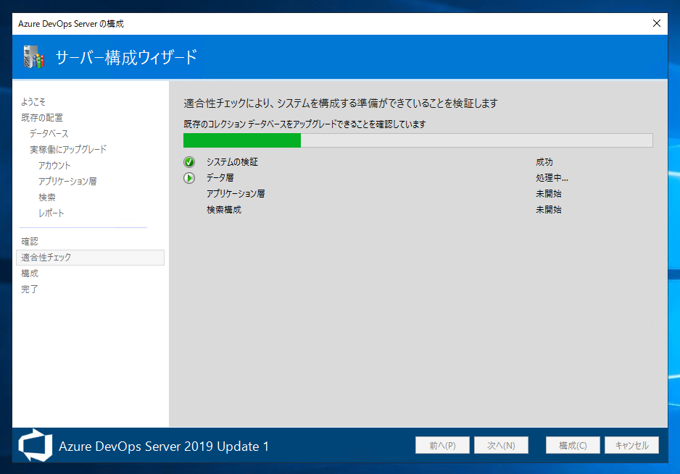This screenshot has width=680, height=474.
Task: Open the 検索 step in the sidebar
Action: coord(47,197)
